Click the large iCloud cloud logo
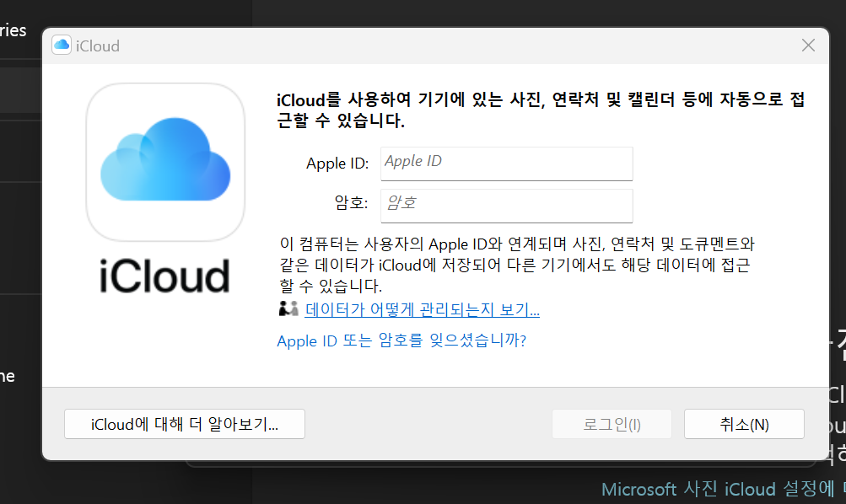 165,162
